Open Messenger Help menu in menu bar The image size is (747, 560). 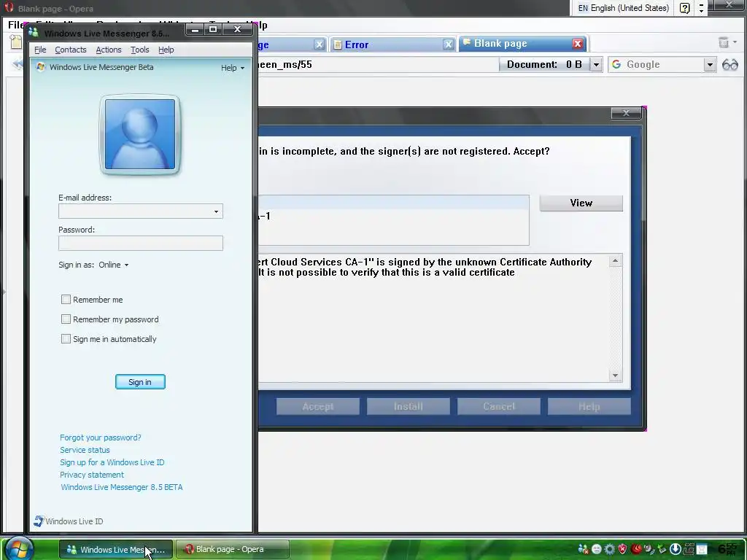click(166, 50)
